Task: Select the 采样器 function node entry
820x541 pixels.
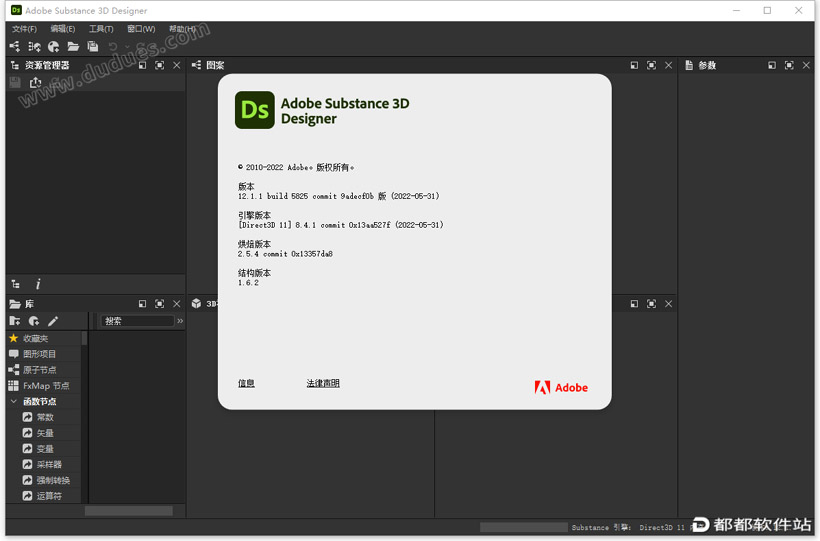Action: [49, 464]
